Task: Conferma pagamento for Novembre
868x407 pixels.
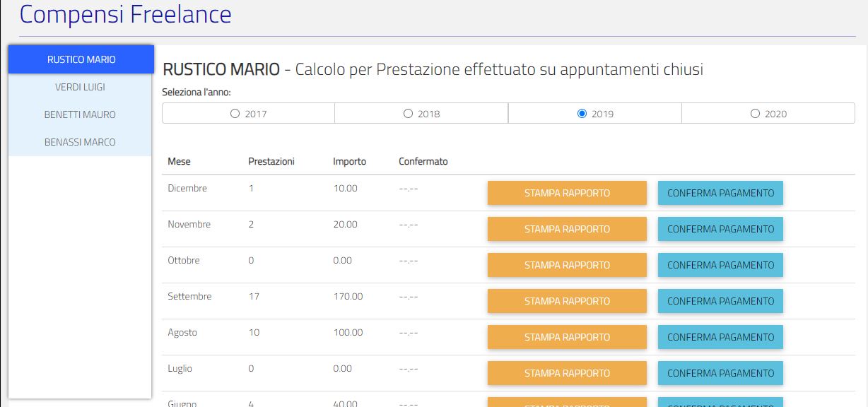Action: pos(720,228)
